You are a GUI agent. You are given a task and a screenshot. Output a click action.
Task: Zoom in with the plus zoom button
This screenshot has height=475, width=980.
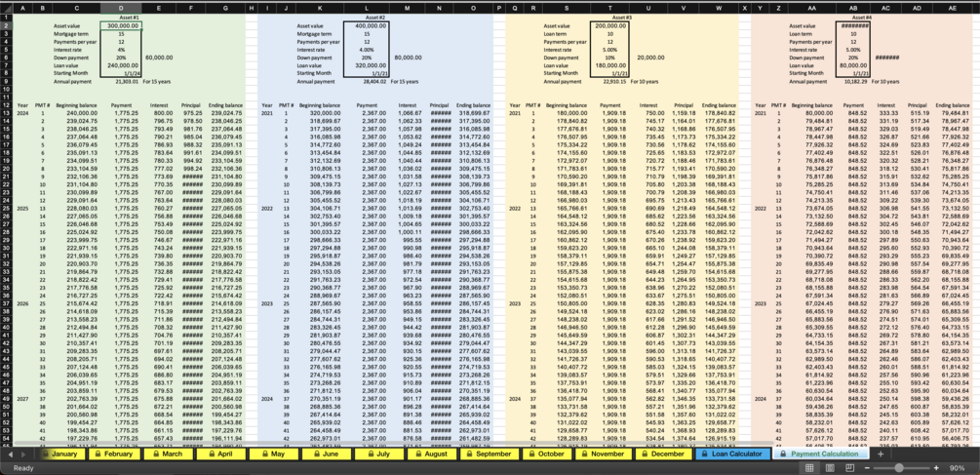[x=936, y=468]
